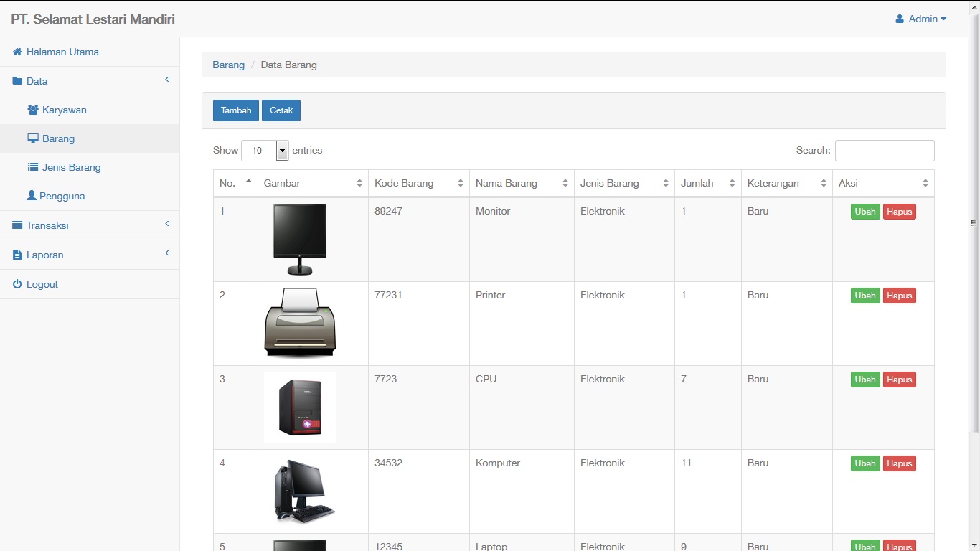
Task: Click the user icon beside Admin
Action: pyautogui.click(x=900, y=19)
